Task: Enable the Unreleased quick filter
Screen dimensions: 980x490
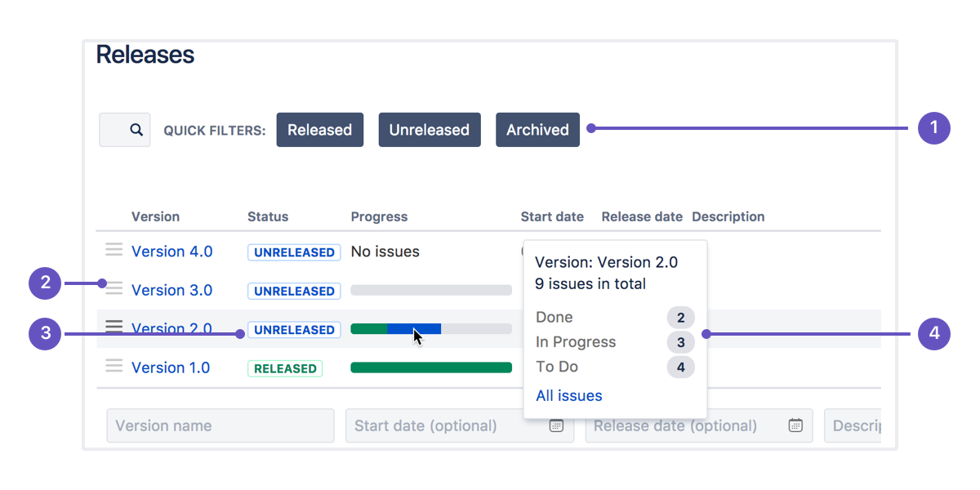Action: pos(430,129)
